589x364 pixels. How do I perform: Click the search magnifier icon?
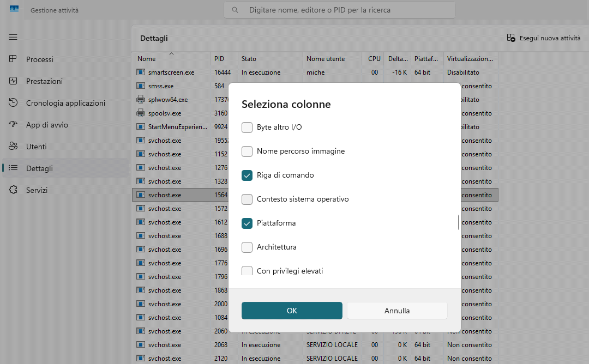coord(235,10)
